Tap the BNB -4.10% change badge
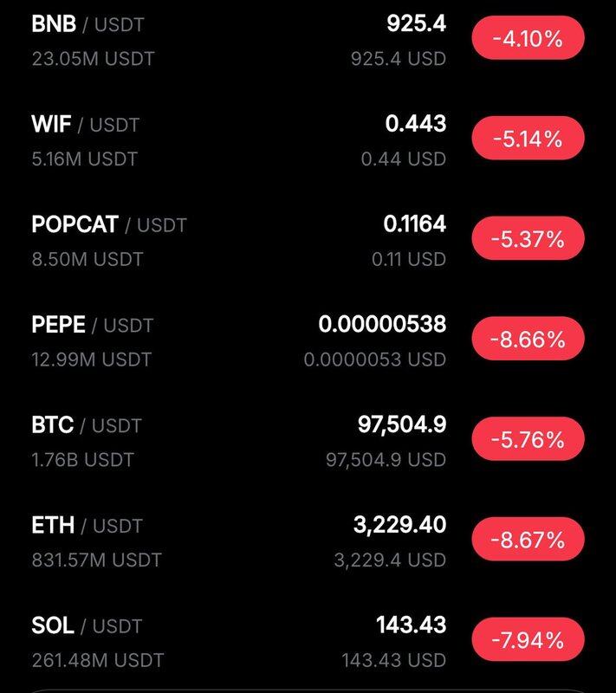 coord(528,38)
